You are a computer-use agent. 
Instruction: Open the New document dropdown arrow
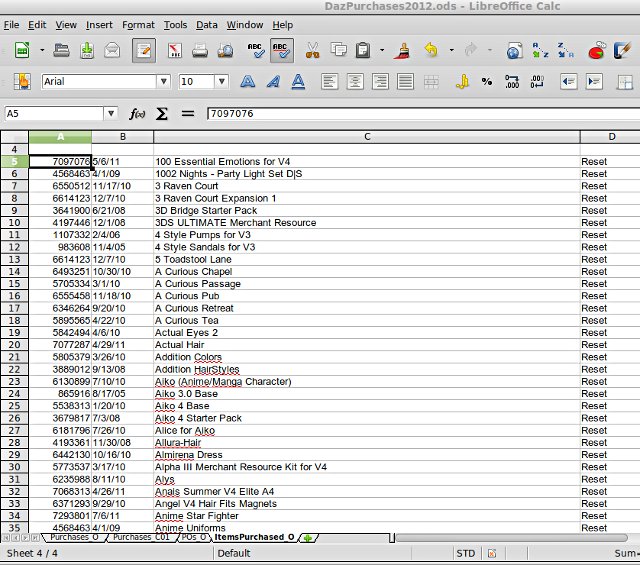click(42, 51)
